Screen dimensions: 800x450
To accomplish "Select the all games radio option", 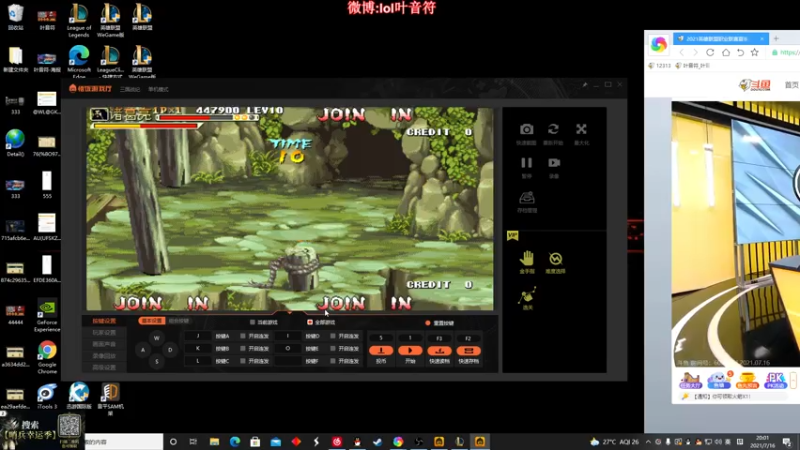I will [310, 322].
